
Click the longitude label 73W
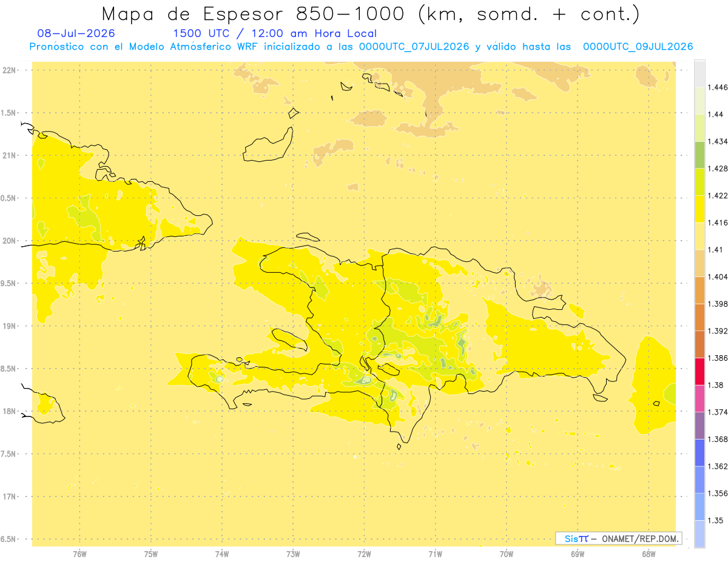293,554
